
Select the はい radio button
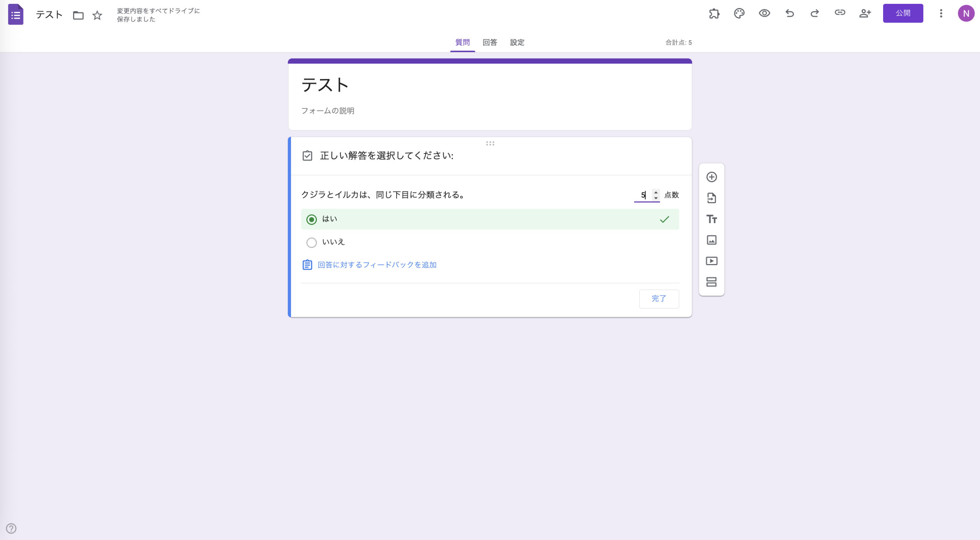point(311,219)
